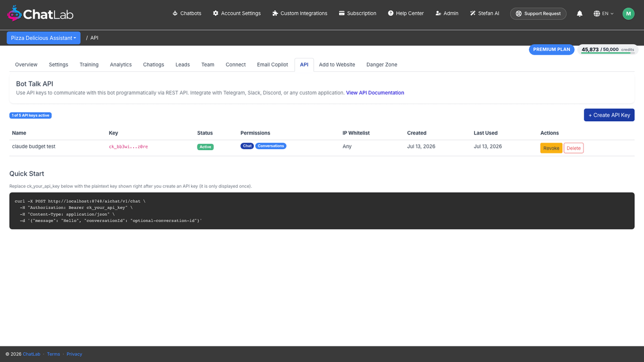Switch to the Training tab

(89, 64)
